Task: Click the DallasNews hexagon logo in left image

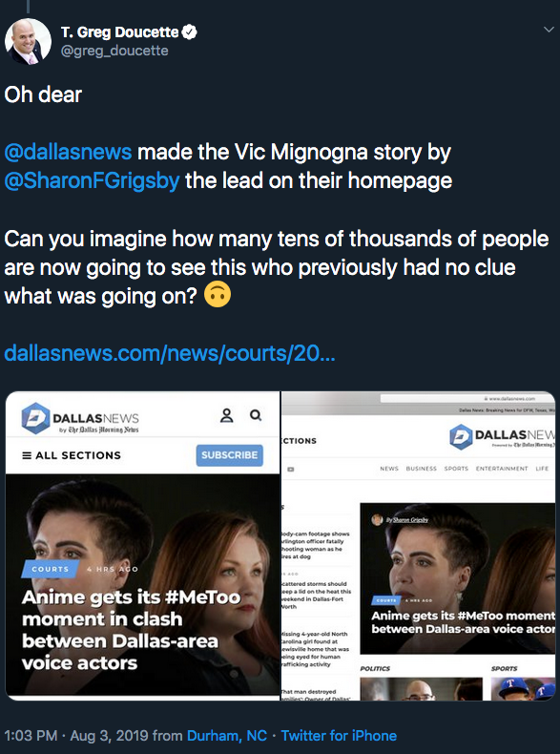Action: pyautogui.click(x=35, y=418)
